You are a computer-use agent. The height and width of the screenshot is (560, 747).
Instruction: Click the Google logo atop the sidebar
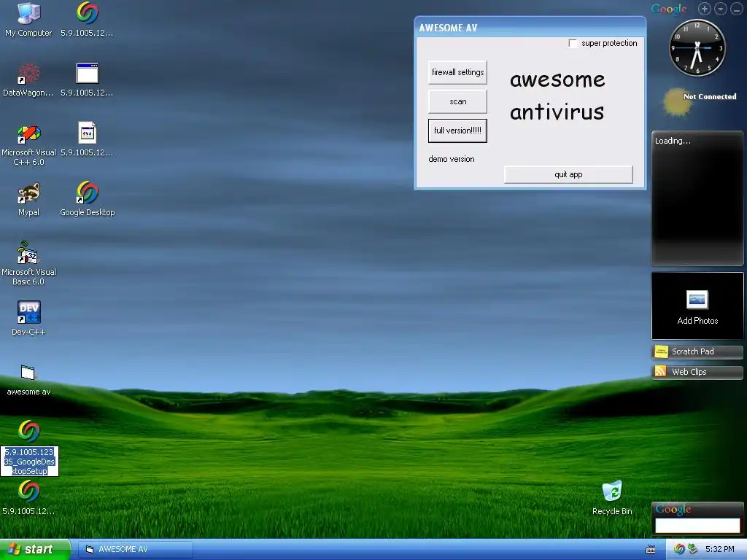click(x=669, y=9)
